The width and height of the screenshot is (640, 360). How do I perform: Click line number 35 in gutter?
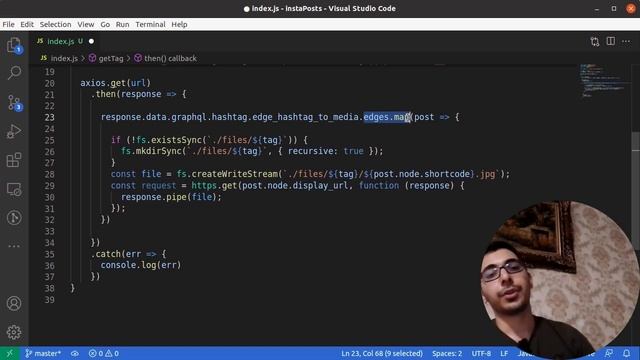(x=49, y=254)
